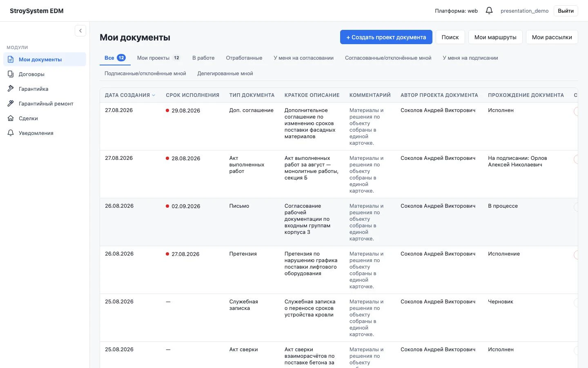This screenshot has height=368, width=588.
Task: Click description about лифтового оборудования
Action: coord(311,264)
